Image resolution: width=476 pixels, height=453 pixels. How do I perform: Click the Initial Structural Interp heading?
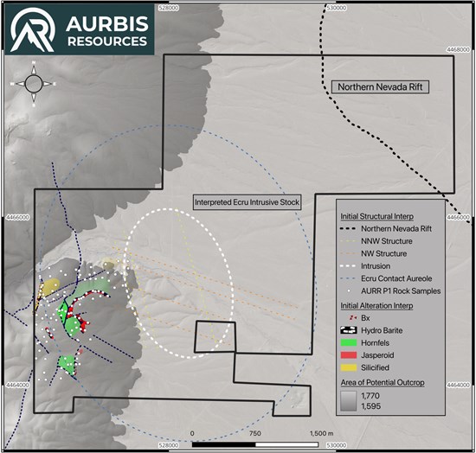[376, 216]
